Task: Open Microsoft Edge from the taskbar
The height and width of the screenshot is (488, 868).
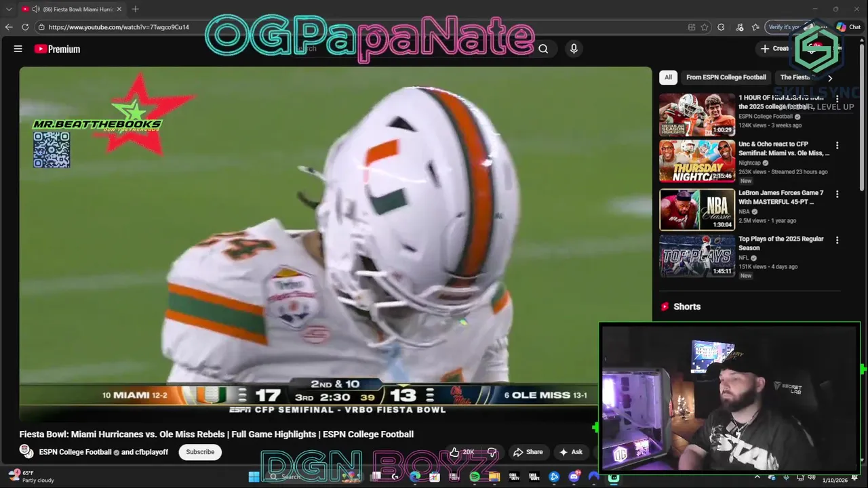Action: click(415, 477)
